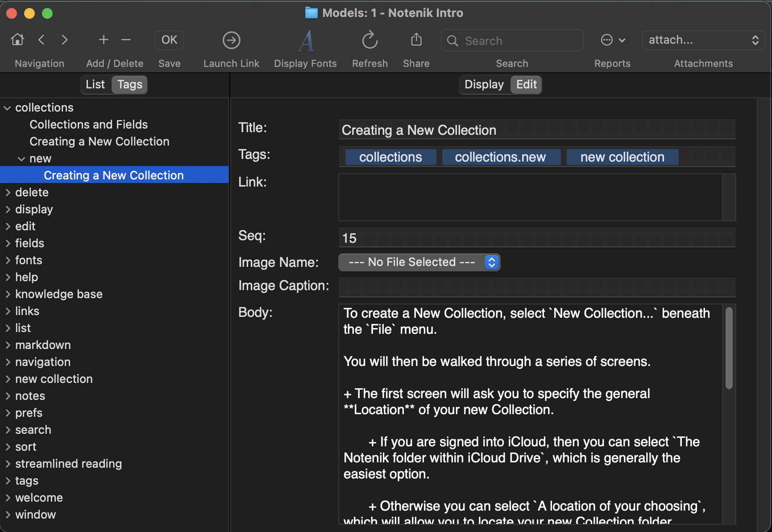This screenshot has height=532, width=772.
Task: Open Display Fonts settings
Action: [306, 41]
